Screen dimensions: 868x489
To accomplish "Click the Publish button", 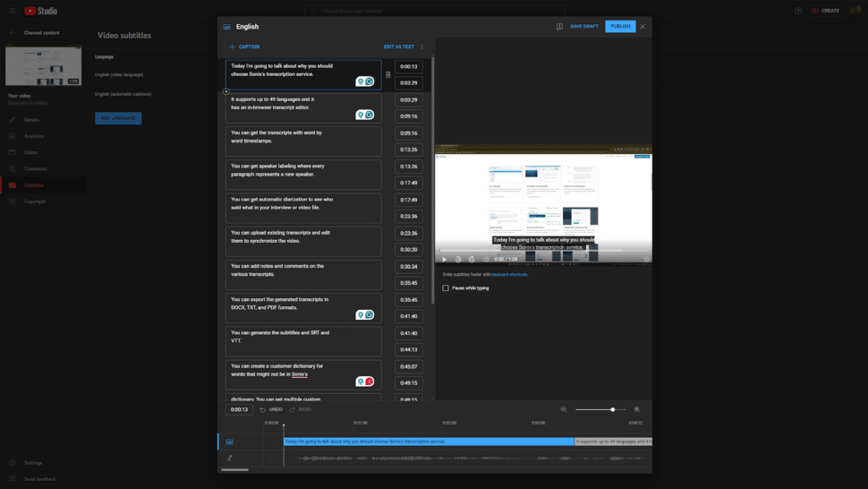I will point(620,27).
